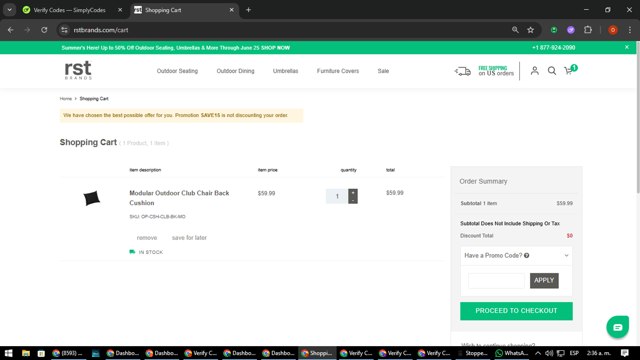
Task: Click the rst Brands logo
Action: tap(78, 70)
